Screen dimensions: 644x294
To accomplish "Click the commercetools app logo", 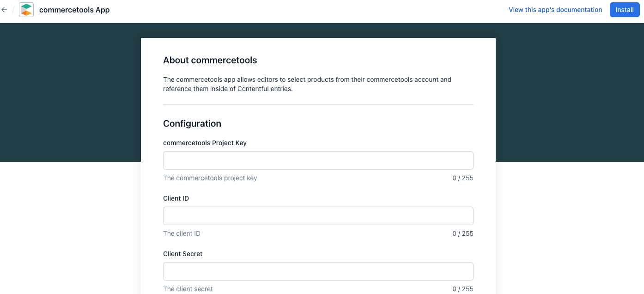I will click(x=26, y=10).
